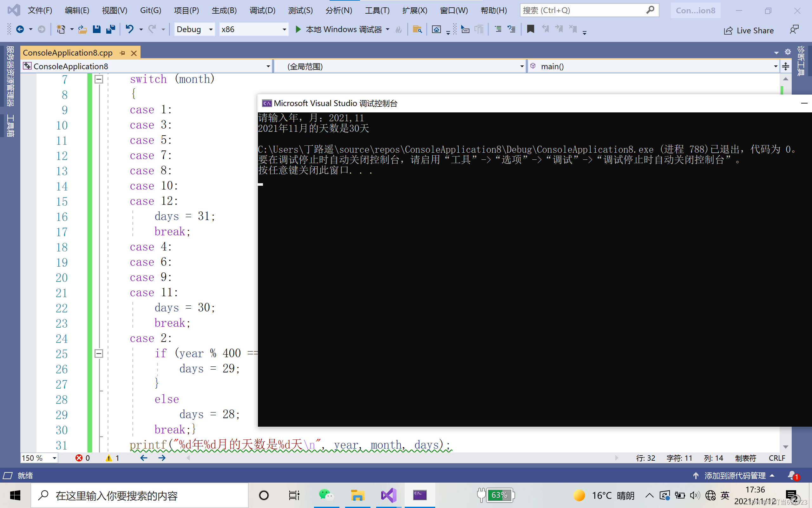This screenshot has height=508, width=812.
Task: Pin the ConsoleApplication8.cpp tab
Action: tap(122, 53)
